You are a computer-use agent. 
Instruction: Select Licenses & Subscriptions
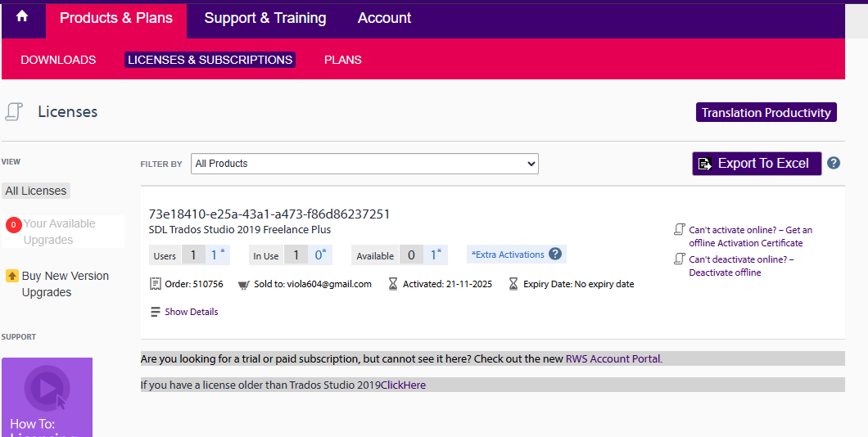pyautogui.click(x=210, y=60)
